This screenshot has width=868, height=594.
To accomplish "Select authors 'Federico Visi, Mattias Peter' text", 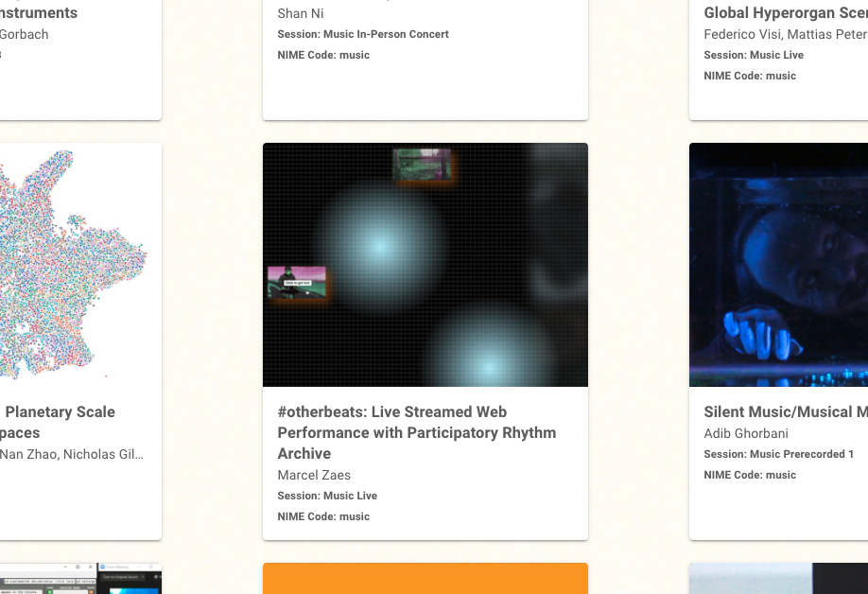I will [786, 34].
